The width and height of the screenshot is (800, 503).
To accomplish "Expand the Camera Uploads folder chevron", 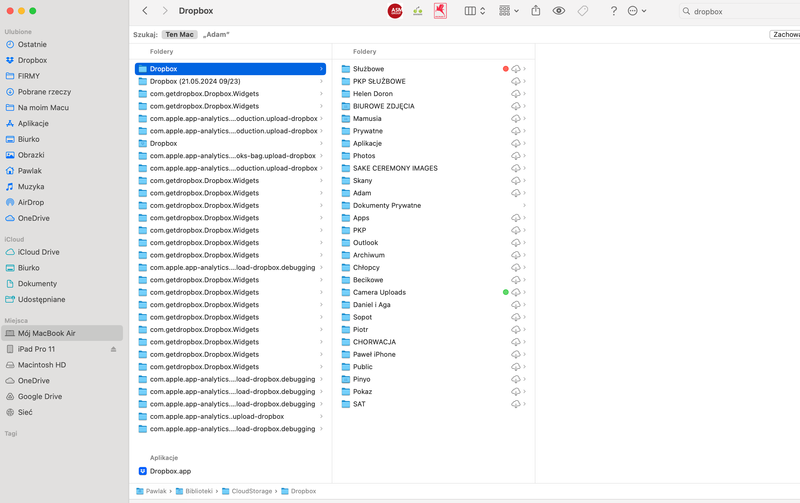I will tap(524, 292).
